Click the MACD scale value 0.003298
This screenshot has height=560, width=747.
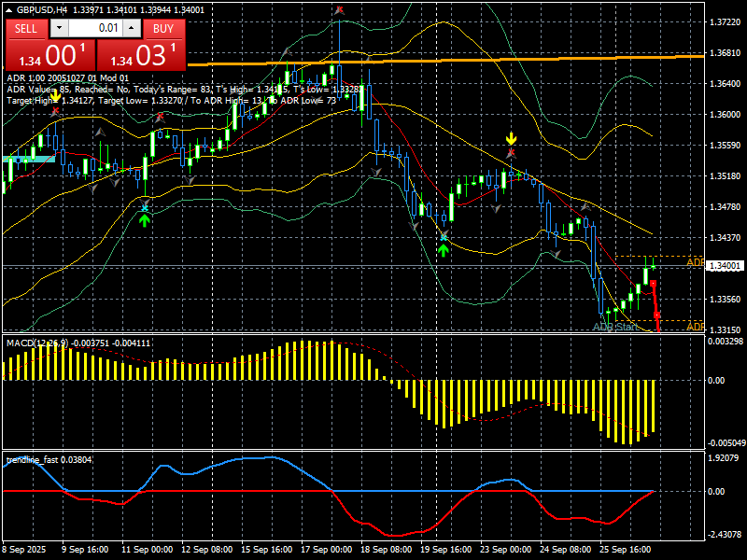tap(726, 342)
